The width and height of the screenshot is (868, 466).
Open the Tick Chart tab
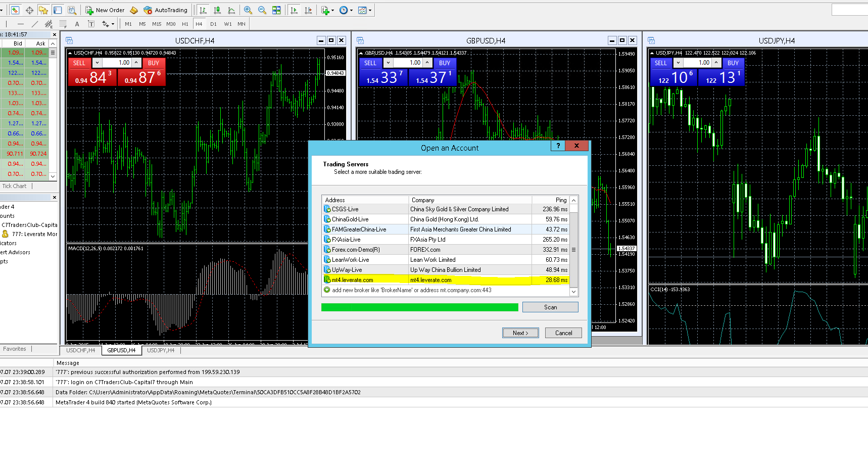(x=14, y=186)
